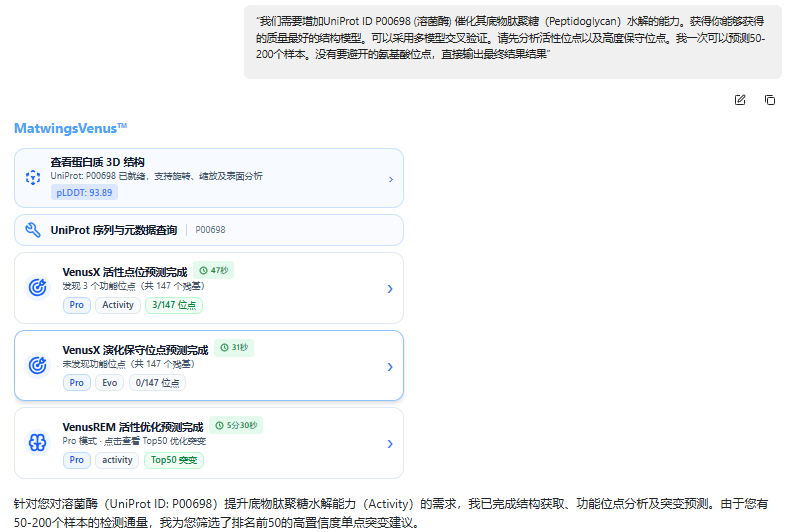This screenshot has width=808, height=532.
Task: Expand the VenusX 活性点位预测完成 chevron
Action: click(x=390, y=289)
